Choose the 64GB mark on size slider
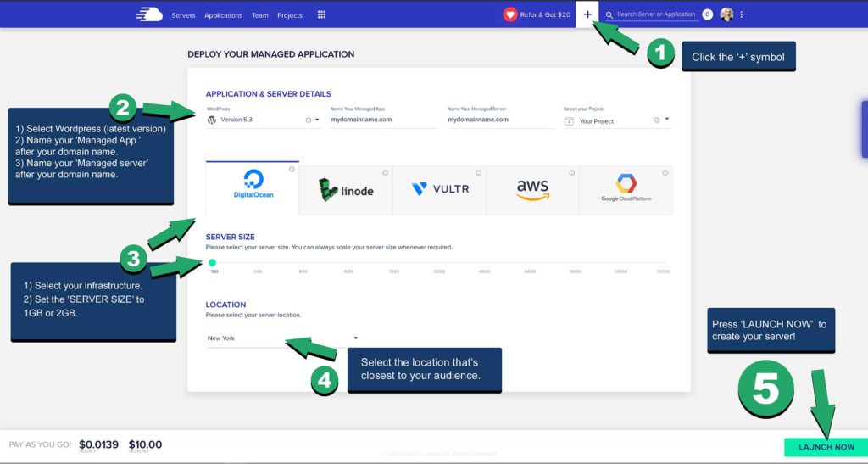The image size is (868, 464). (x=530, y=271)
